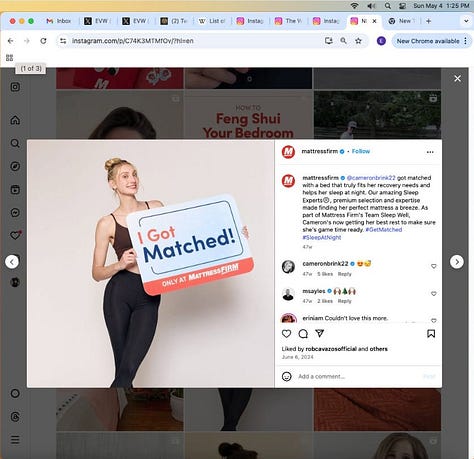Open robcavazosofficial profile link

tap(331, 349)
